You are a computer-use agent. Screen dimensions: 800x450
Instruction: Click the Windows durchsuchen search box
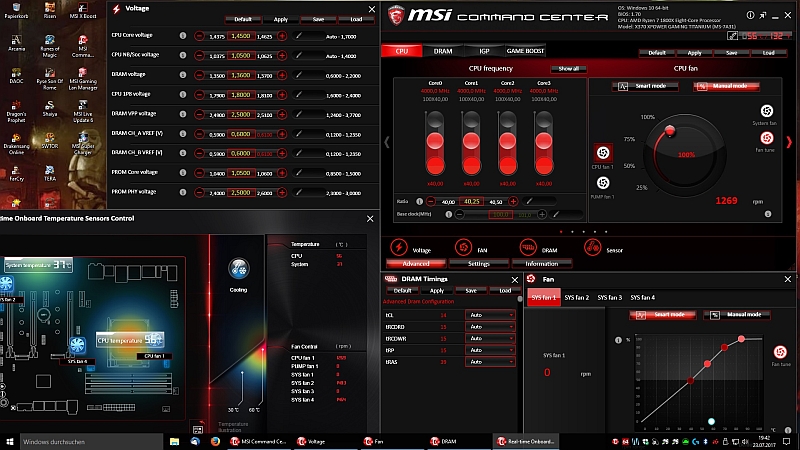[91, 442]
